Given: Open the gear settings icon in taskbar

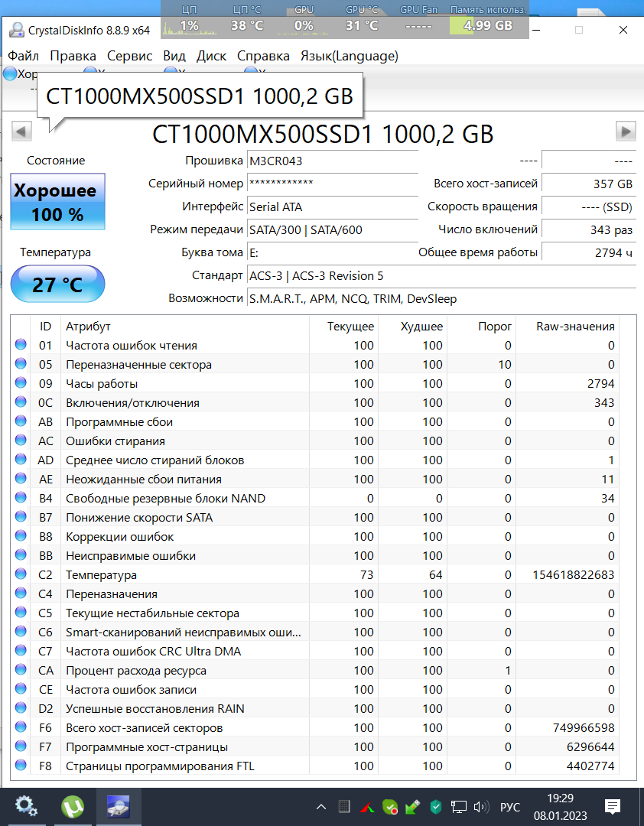Looking at the screenshot, I should tap(27, 806).
